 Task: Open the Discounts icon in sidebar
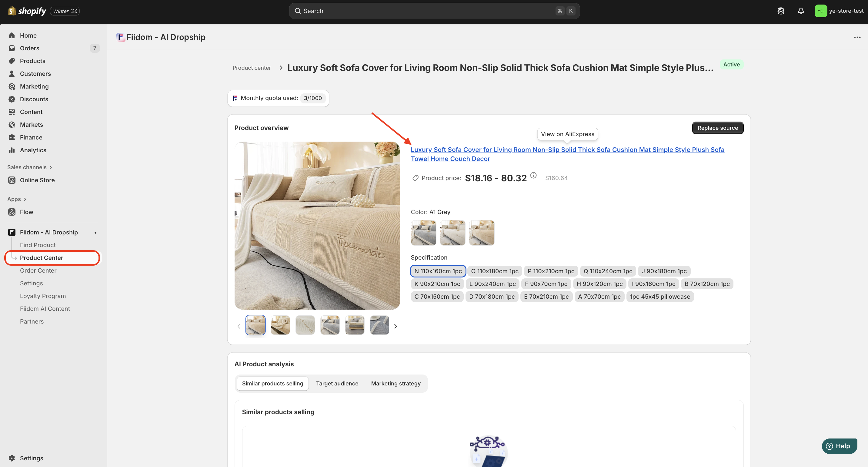pos(12,99)
